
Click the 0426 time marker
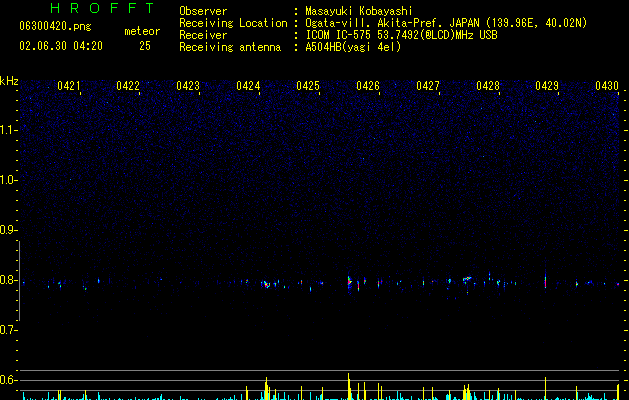click(368, 86)
